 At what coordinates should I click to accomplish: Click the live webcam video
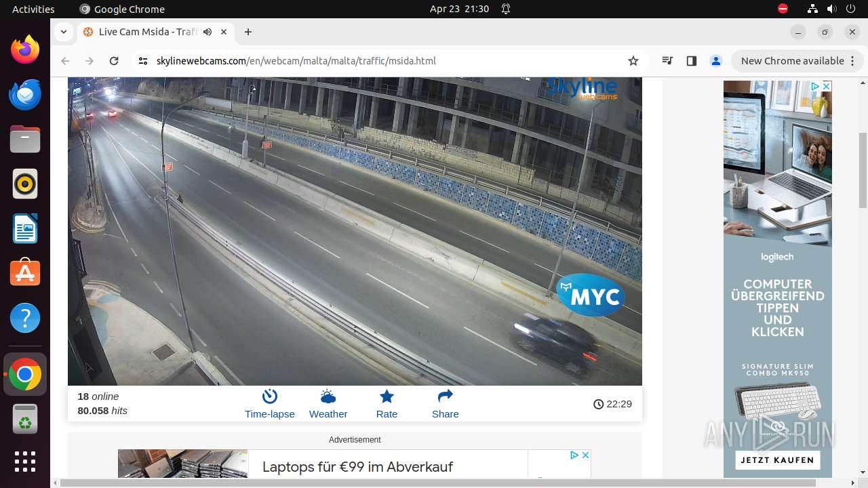pyautogui.click(x=355, y=231)
